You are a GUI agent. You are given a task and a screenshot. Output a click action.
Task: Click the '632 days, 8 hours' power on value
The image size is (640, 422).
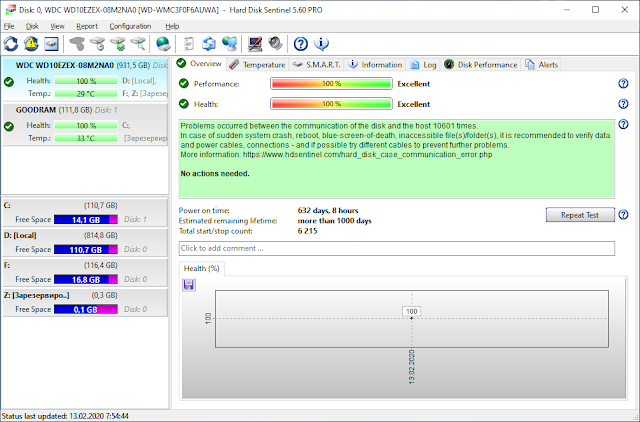(x=328, y=211)
